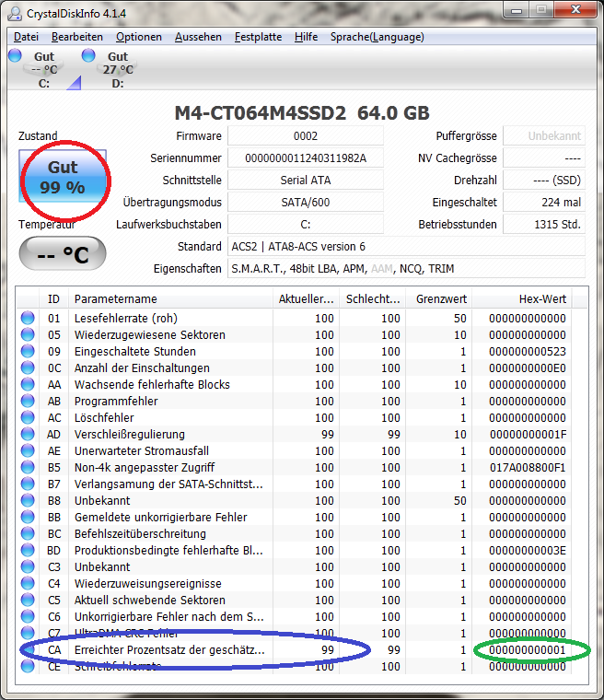Open the Datei menu
This screenshot has height=700, width=604.
[26, 37]
